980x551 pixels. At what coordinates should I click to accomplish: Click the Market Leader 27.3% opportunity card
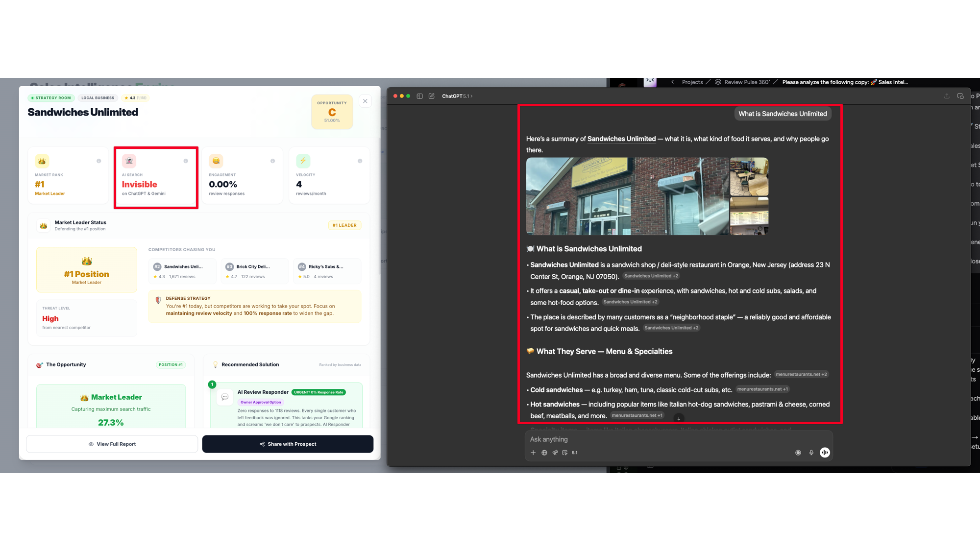[111, 407]
